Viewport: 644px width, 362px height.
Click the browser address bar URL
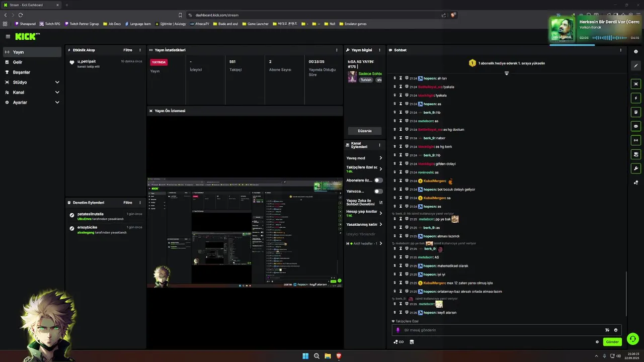click(x=217, y=15)
